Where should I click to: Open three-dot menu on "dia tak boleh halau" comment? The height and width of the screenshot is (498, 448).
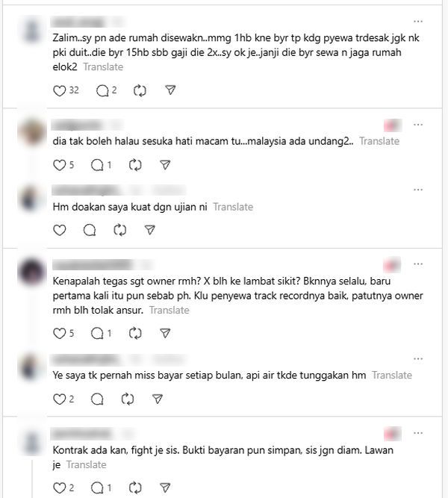(x=418, y=125)
